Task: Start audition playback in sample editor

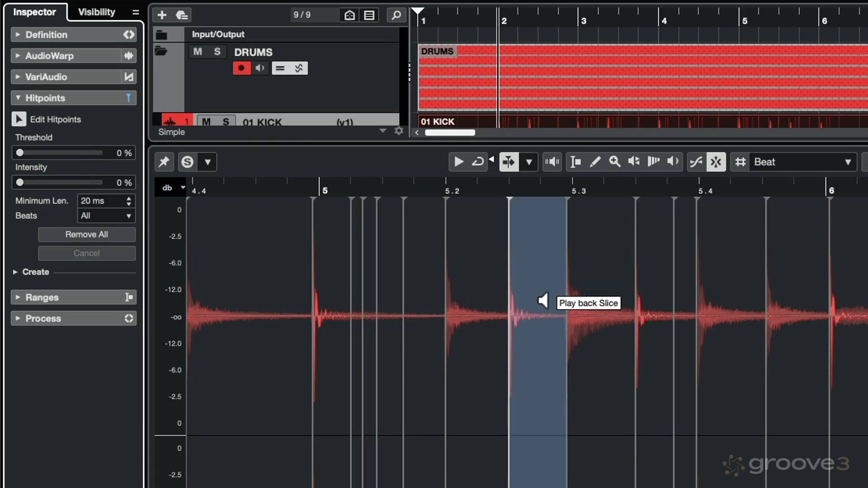Action: [x=458, y=162]
